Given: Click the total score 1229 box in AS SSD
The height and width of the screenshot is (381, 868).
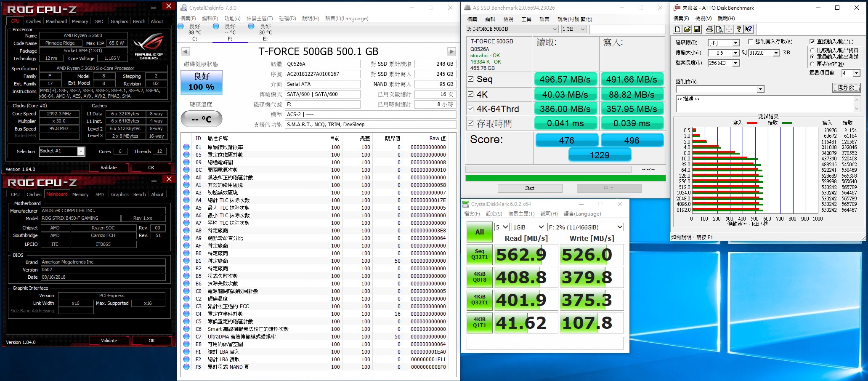Looking at the screenshot, I should (x=600, y=155).
